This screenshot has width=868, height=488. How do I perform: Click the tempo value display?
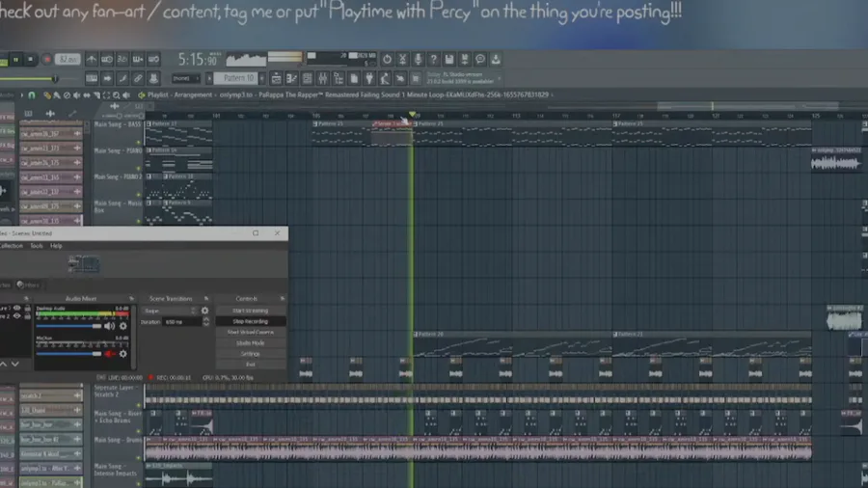68,59
